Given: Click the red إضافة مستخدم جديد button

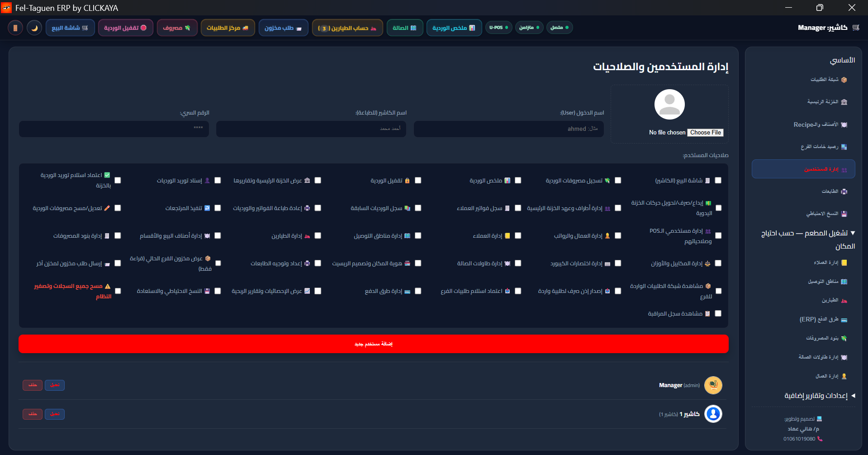Looking at the screenshot, I should 374,344.
